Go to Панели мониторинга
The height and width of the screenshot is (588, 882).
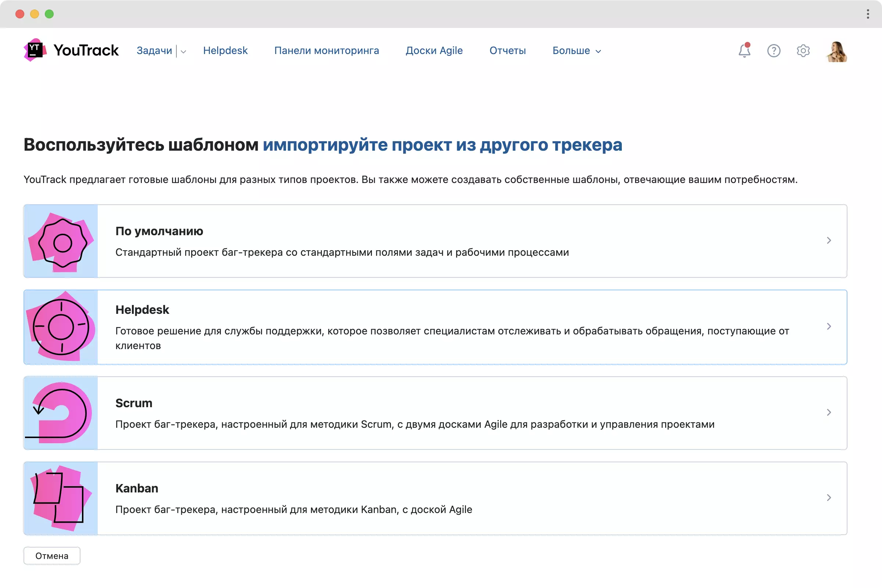[326, 51]
